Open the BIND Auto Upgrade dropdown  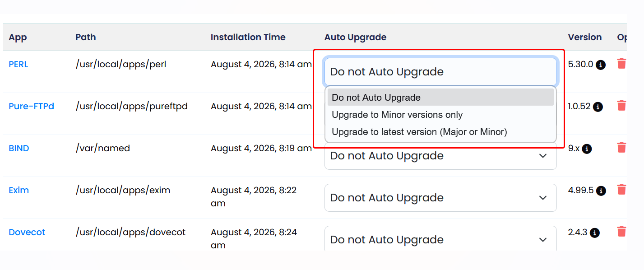click(440, 156)
